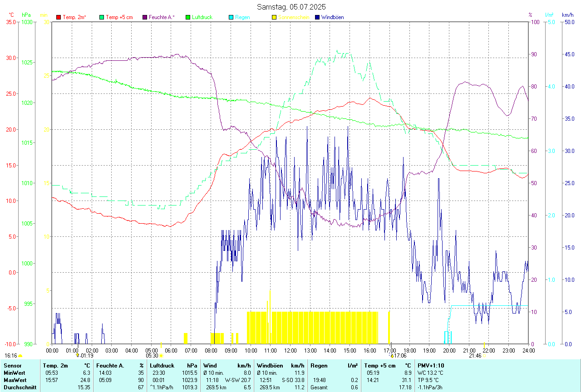Screen dimensions: 581x392
Task: Click the green Luftdruck legend swatch
Action: click(188, 17)
